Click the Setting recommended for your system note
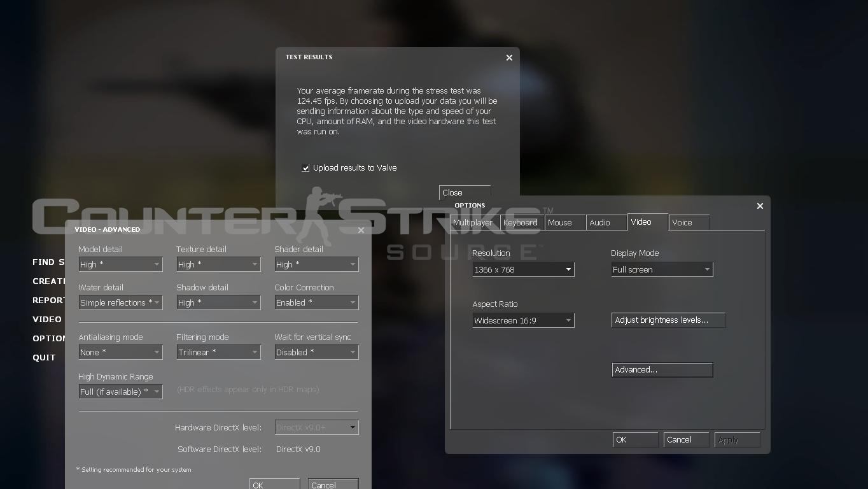Viewport: 868px width, 489px height. [134, 469]
